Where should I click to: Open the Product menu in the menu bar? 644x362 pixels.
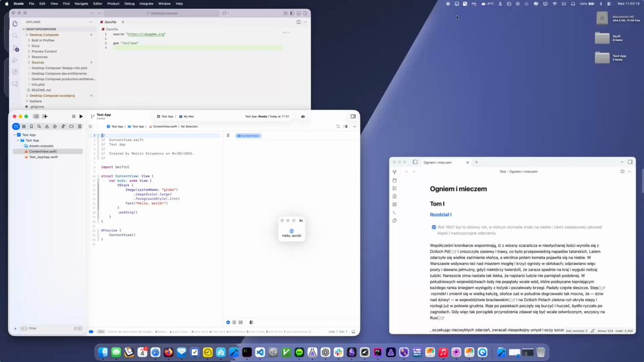pos(113,3)
